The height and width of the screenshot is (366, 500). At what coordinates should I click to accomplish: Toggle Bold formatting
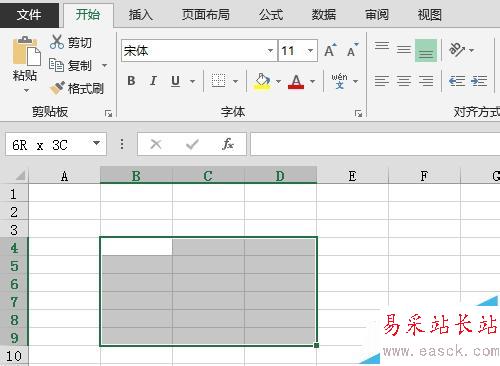tap(131, 81)
